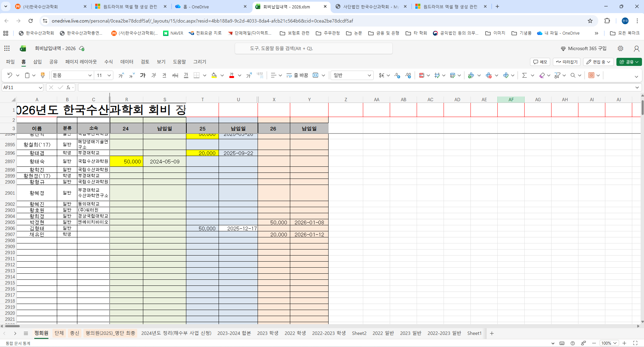
Task: Click the insert function fx icon
Action: 68,87
